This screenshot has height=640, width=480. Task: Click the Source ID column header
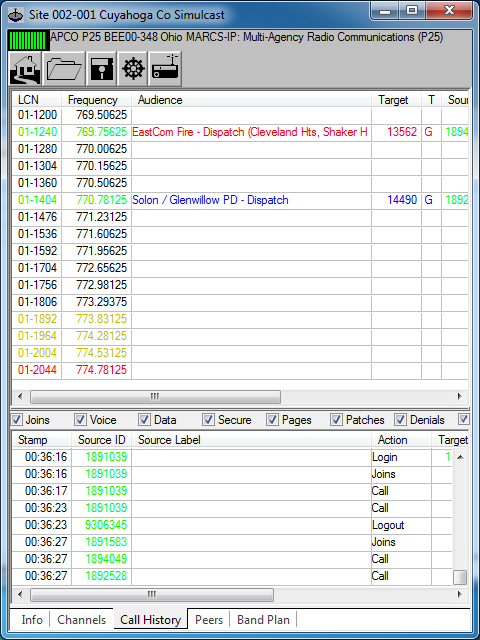102,440
